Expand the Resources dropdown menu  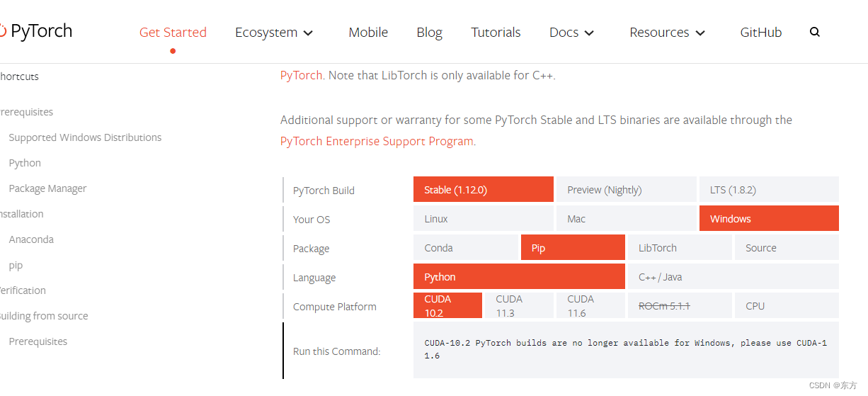click(668, 33)
